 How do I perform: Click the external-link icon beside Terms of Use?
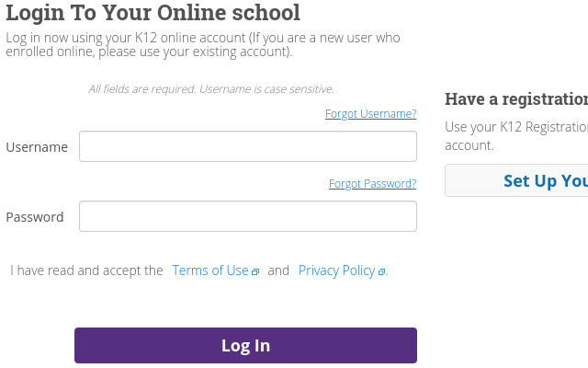(255, 271)
